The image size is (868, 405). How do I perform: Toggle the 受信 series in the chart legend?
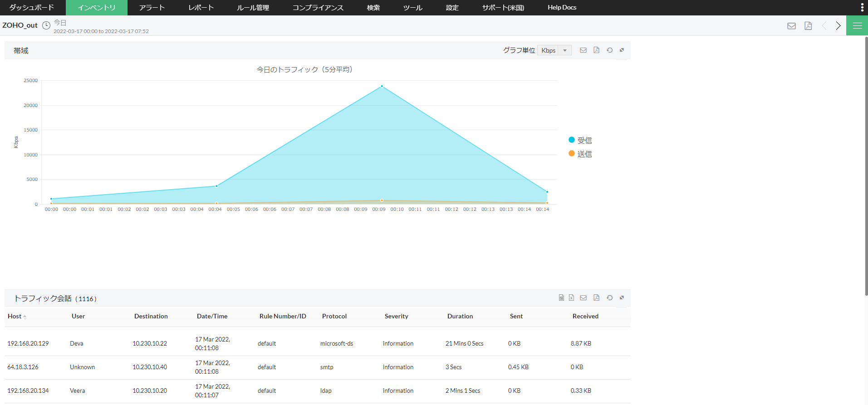tap(580, 141)
